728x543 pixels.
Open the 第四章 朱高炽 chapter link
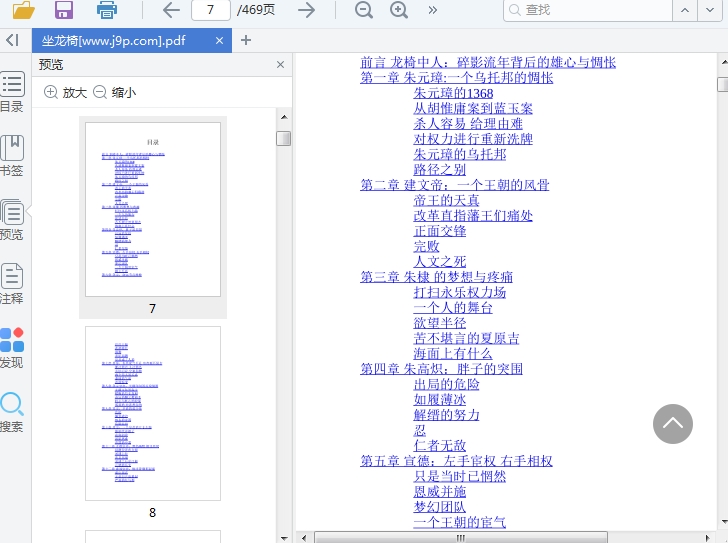[x=442, y=368]
